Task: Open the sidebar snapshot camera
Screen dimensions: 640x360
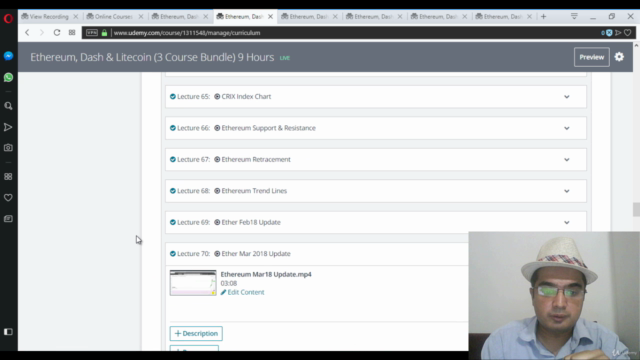Action: pyautogui.click(x=8, y=148)
